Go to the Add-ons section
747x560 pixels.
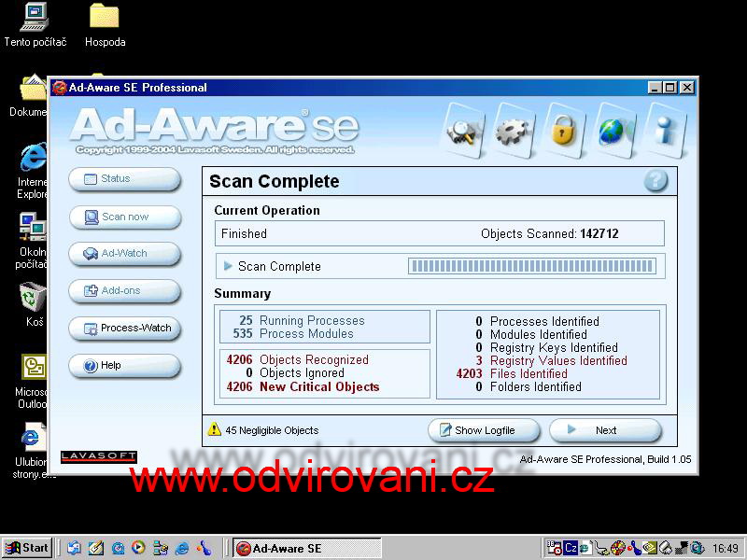125,291
